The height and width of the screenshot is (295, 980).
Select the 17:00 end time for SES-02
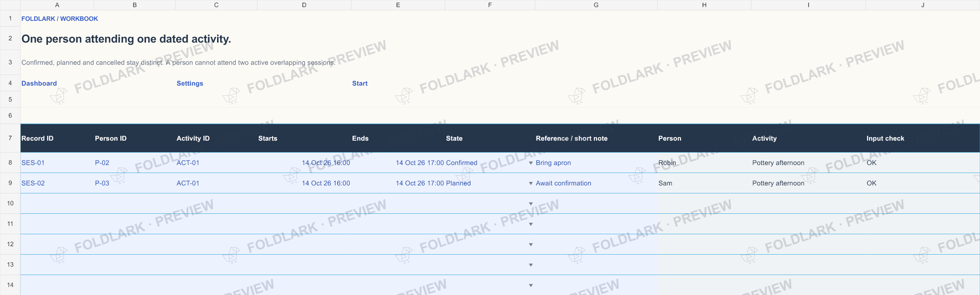398,183
